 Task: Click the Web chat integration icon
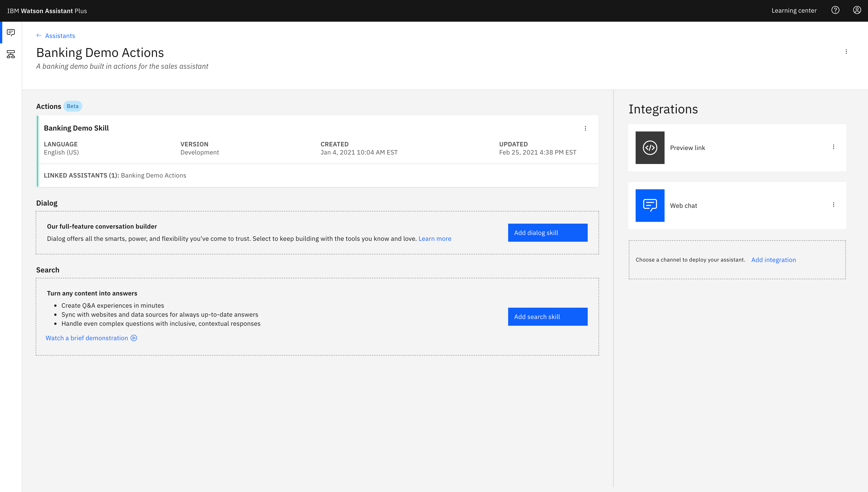[650, 205]
